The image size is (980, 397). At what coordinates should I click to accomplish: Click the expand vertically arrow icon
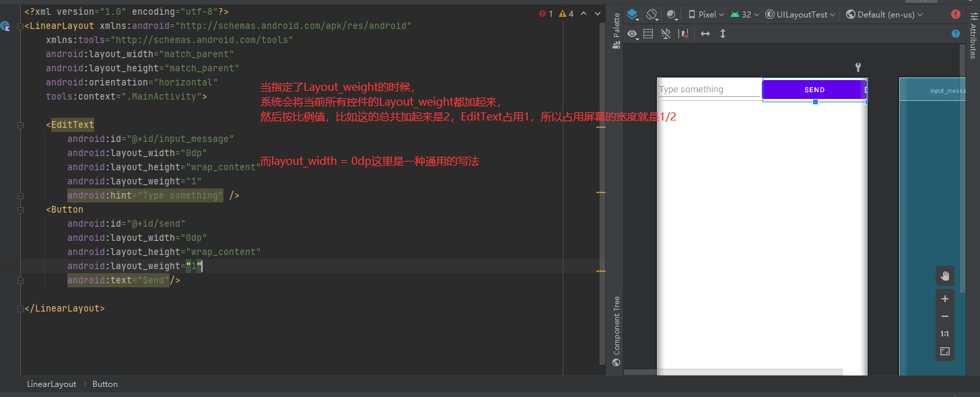point(723,34)
